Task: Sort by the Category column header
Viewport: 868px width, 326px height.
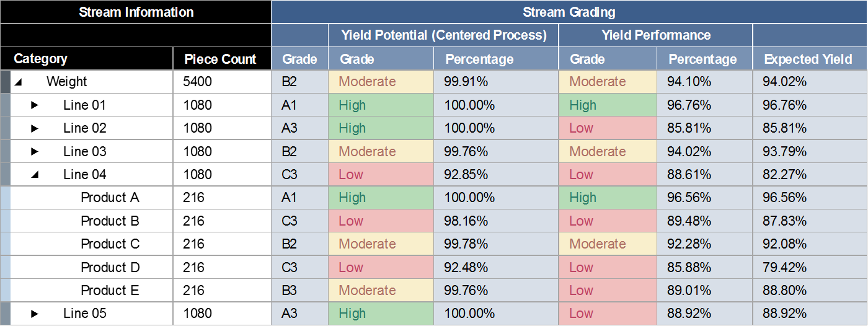Action: click(41, 59)
